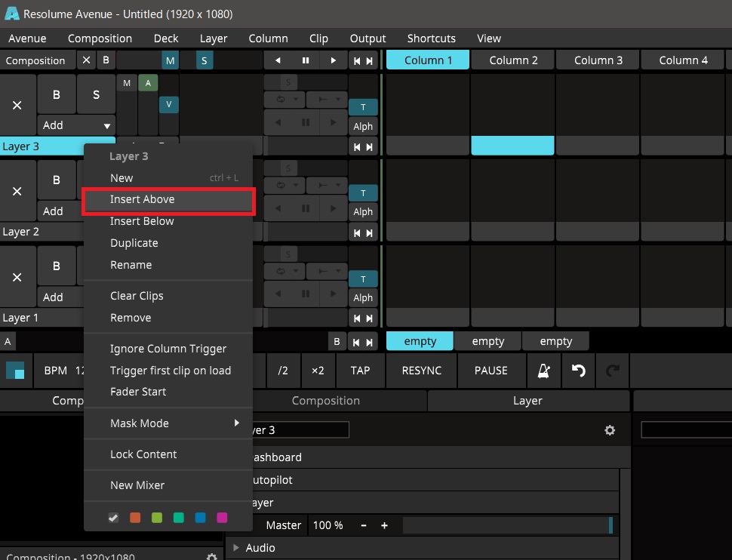Toggle Solo S on Layer 3

point(96,94)
